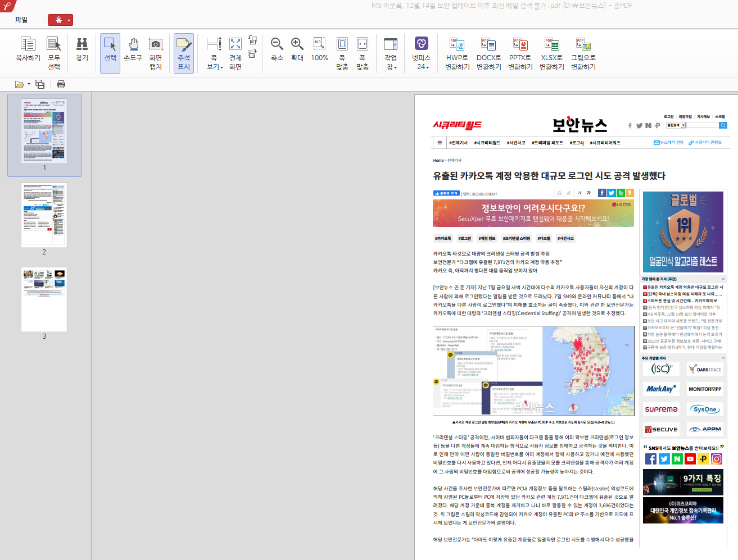Convert to image with 그림으로 변환하기
The width and height of the screenshot is (738, 560).
(583, 53)
